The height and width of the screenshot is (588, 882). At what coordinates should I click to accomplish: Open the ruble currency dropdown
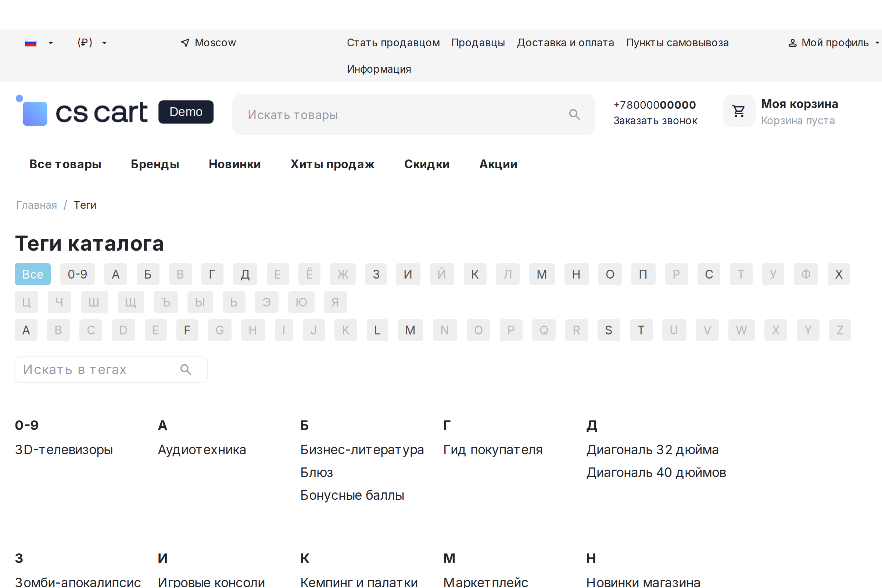(92, 43)
